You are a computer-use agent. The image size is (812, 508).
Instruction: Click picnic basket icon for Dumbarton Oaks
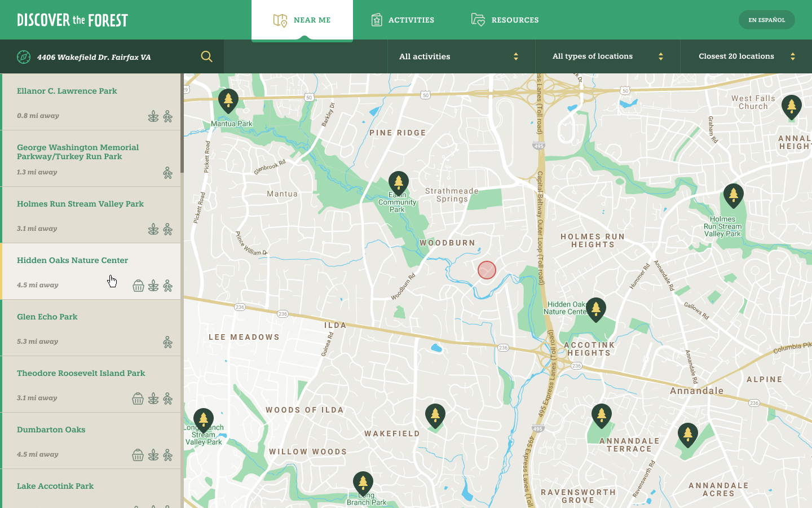[x=138, y=455]
